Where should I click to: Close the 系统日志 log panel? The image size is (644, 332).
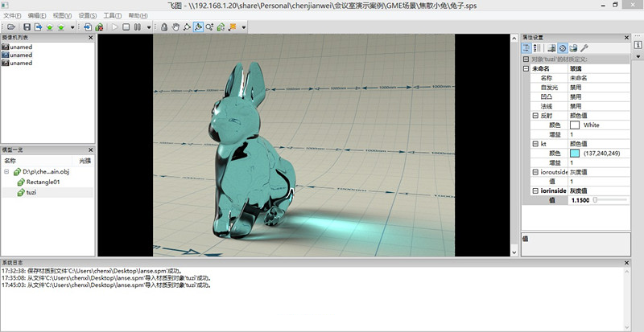[x=627, y=263]
